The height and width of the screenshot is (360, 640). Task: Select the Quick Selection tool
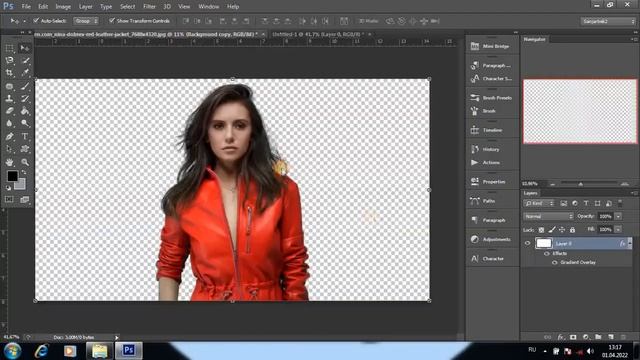pyautogui.click(x=25, y=60)
